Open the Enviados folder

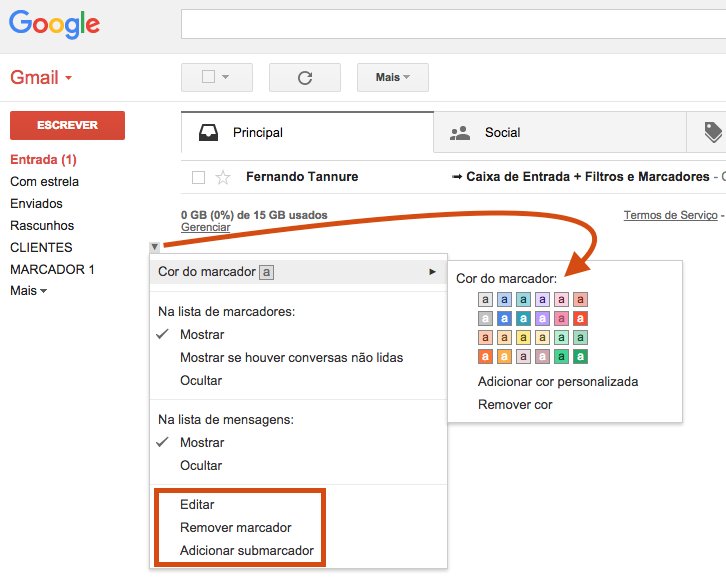tap(36, 204)
